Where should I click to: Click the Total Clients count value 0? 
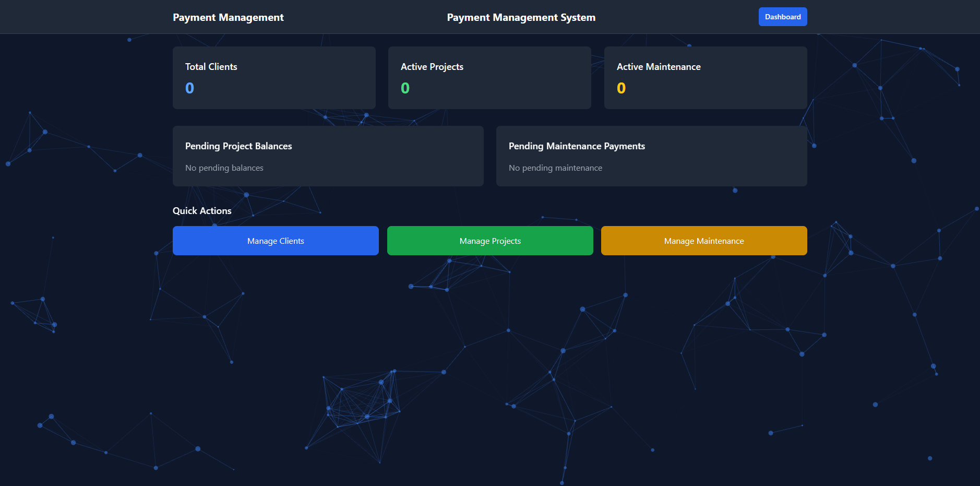click(x=189, y=88)
